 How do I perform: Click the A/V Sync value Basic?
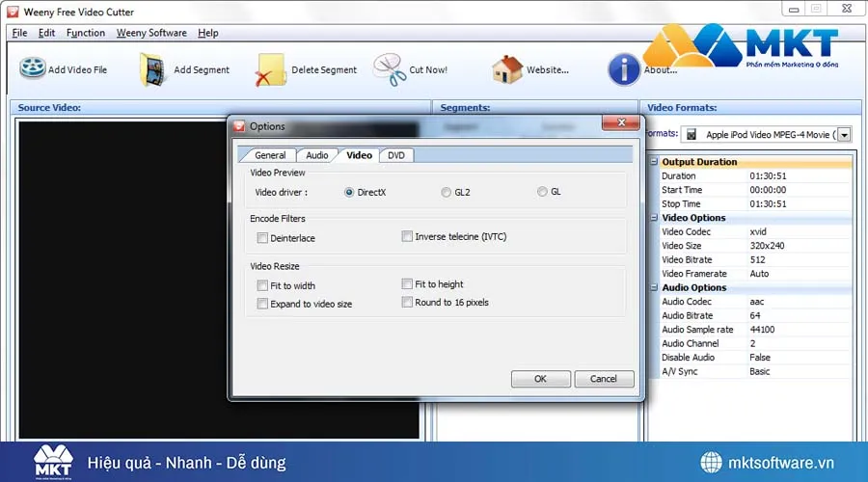pyautogui.click(x=760, y=371)
